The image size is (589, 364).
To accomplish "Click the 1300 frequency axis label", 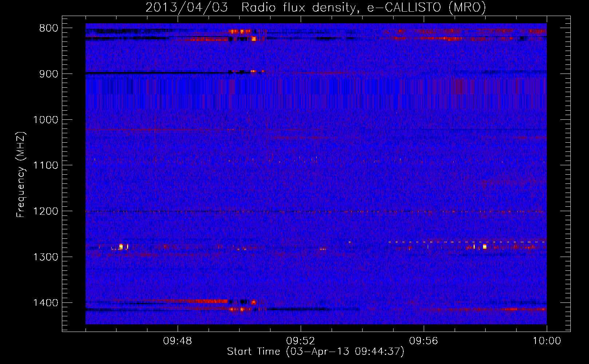I will (46, 257).
